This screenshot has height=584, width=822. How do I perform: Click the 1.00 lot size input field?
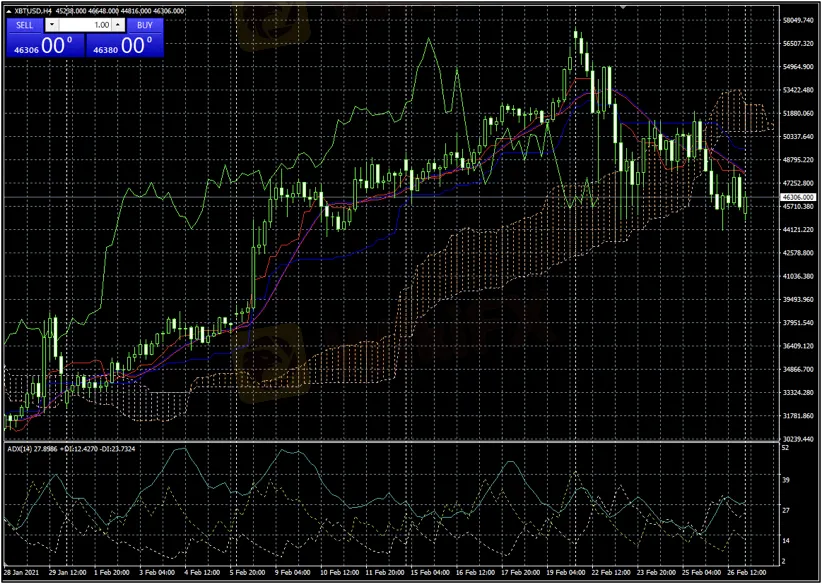click(87, 25)
